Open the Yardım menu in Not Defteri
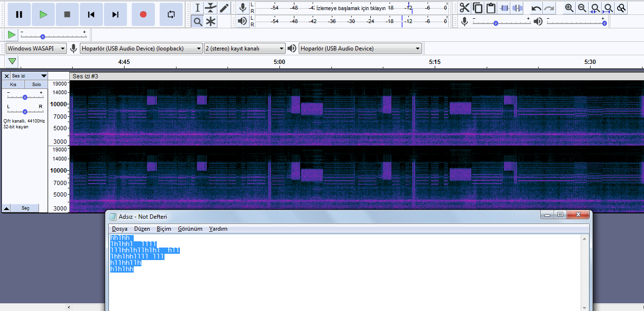 click(x=218, y=229)
